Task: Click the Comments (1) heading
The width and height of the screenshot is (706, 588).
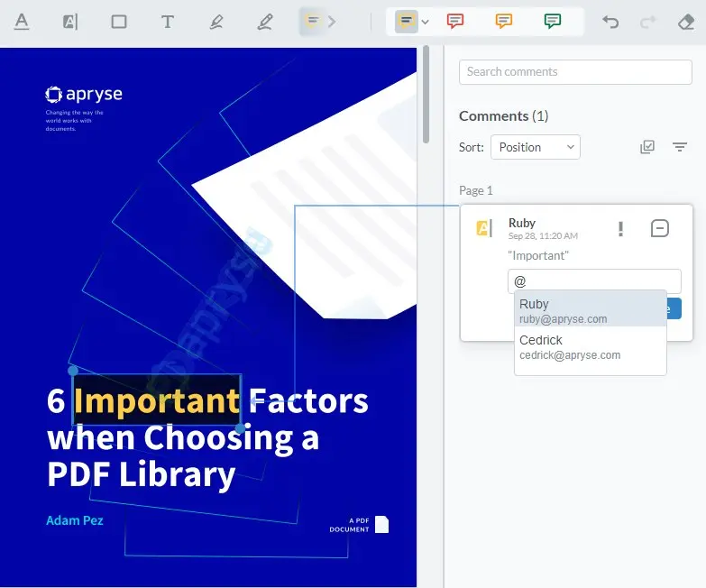Action: click(x=503, y=116)
